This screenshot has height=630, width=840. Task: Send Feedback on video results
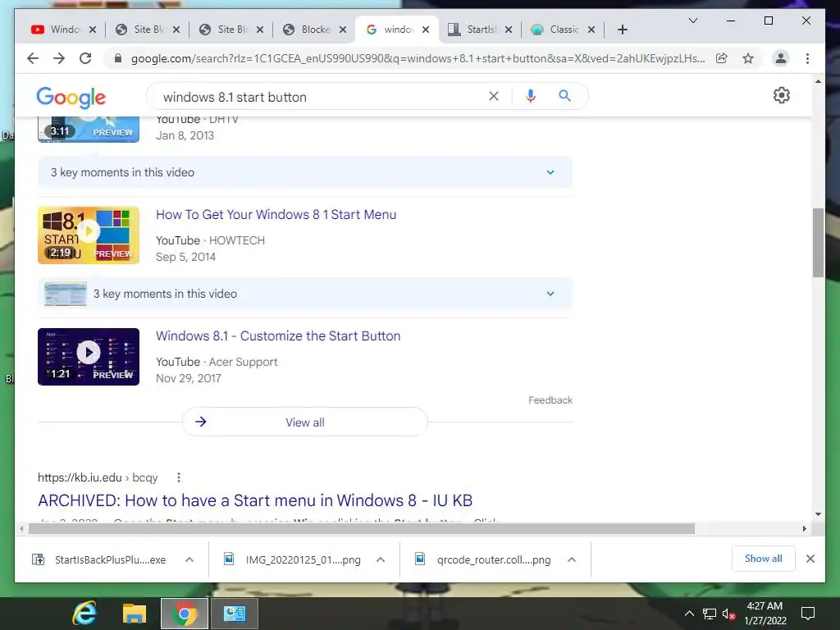550,400
